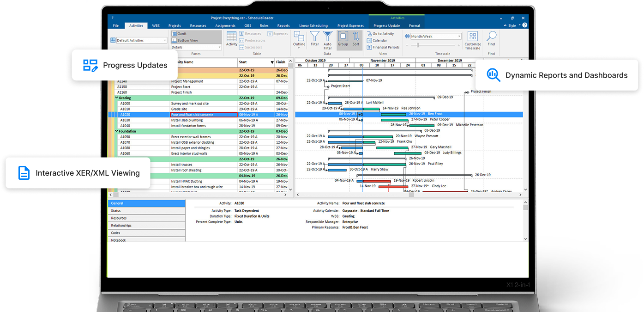
Task: Toggle the Group button in Data
Action: pos(343,39)
